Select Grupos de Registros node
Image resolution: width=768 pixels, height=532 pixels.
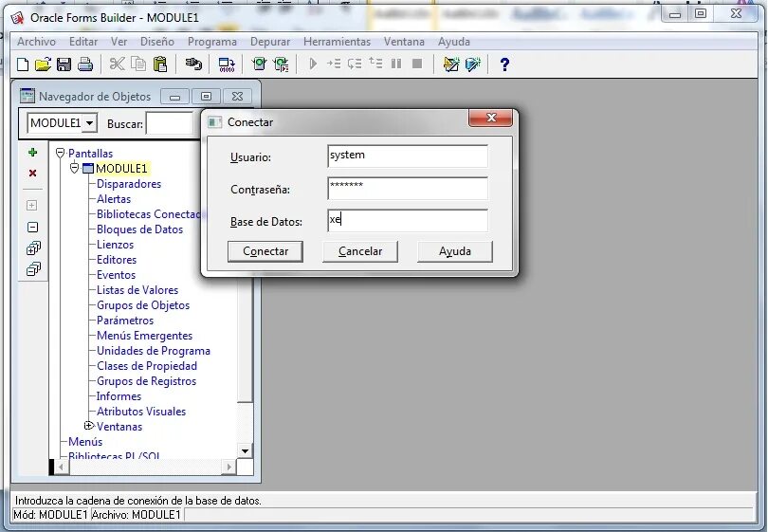click(146, 381)
